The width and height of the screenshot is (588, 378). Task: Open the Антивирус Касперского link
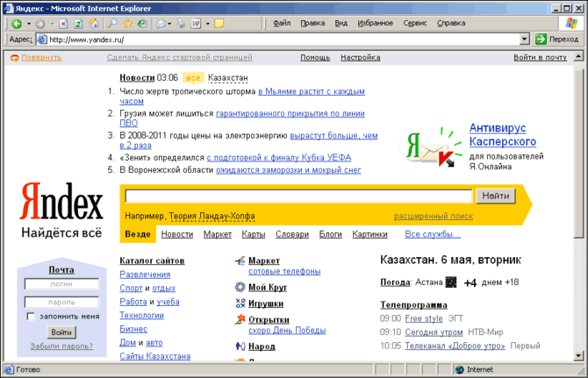tap(503, 135)
